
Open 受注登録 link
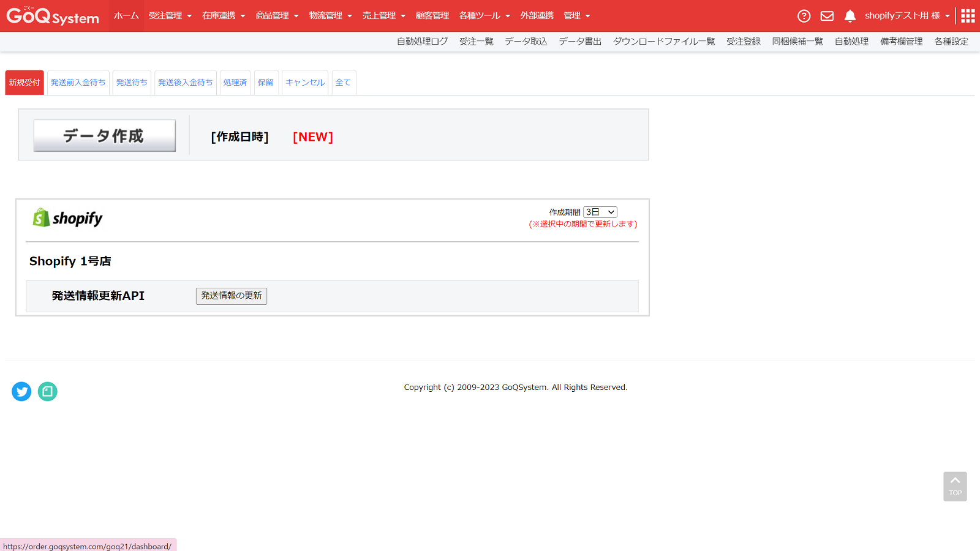(744, 42)
